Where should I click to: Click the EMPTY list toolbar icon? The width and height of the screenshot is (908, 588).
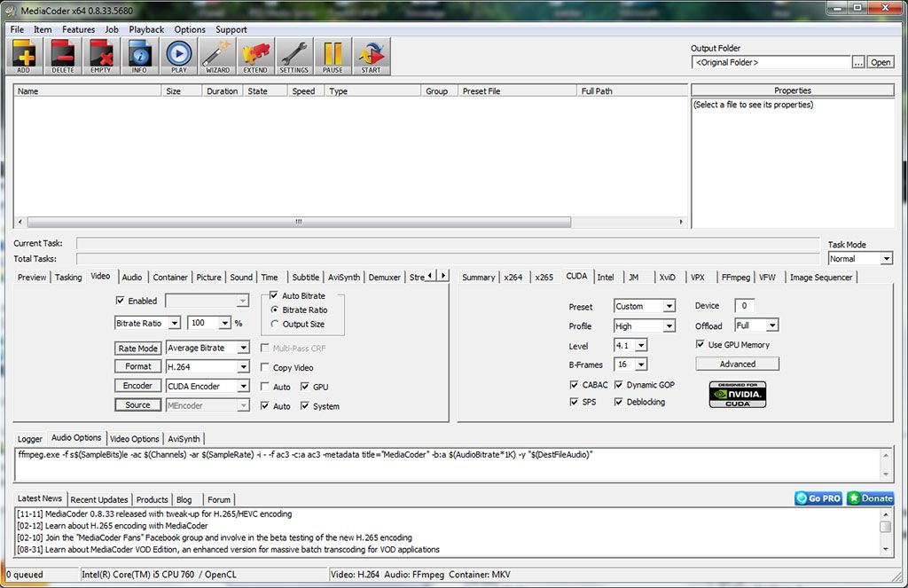101,56
